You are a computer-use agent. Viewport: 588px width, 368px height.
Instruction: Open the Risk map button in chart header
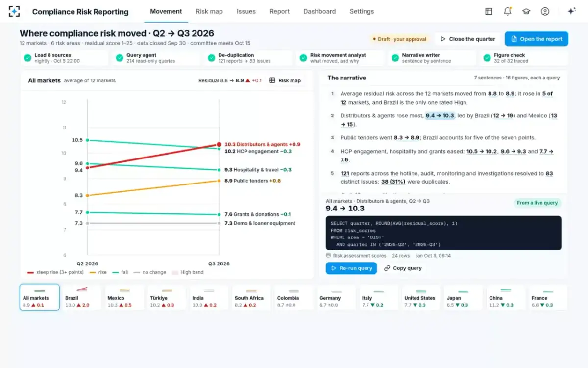pos(285,80)
